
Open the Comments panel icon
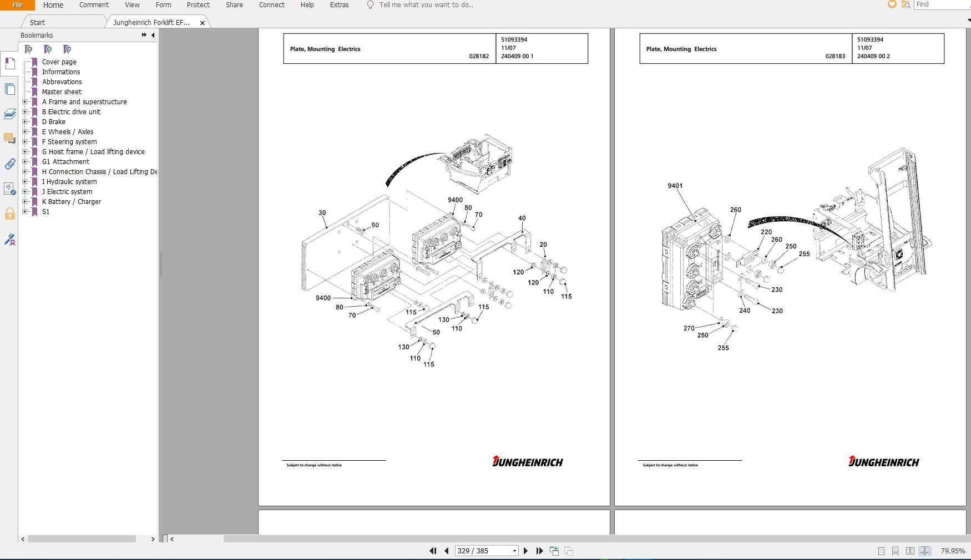click(x=10, y=139)
